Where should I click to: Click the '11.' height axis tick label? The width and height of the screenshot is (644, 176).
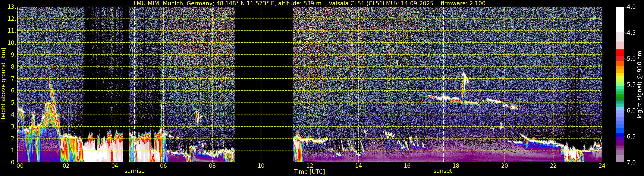[x=12, y=31]
